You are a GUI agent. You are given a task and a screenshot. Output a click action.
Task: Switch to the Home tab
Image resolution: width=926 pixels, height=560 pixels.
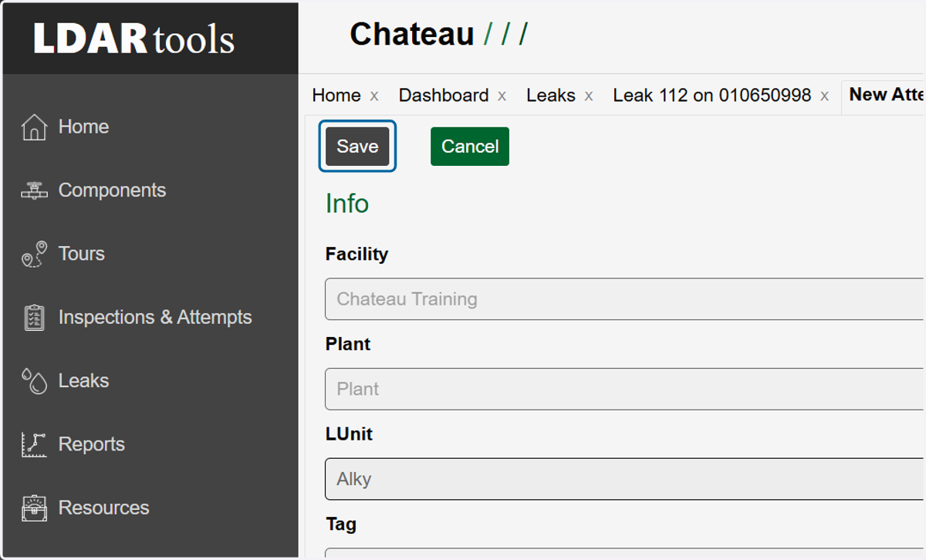[336, 96]
